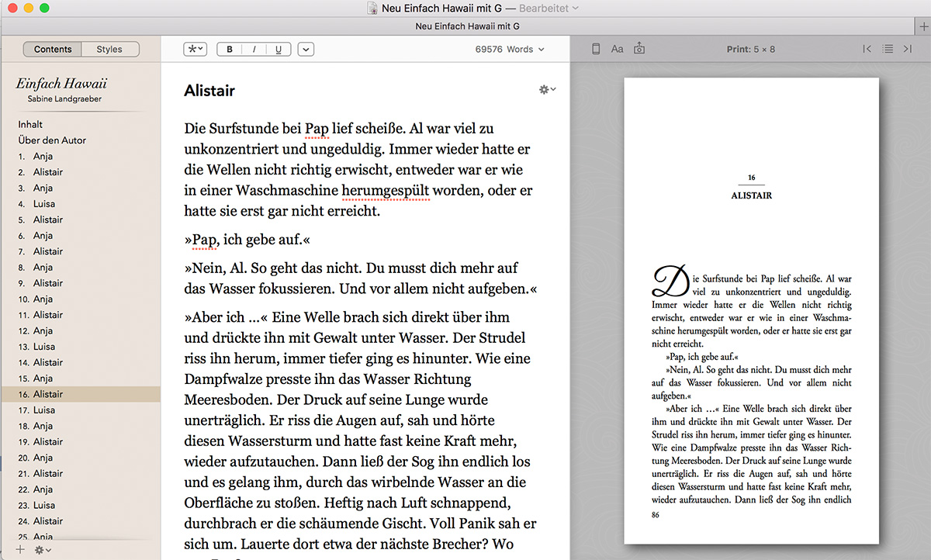Click the line »Pap, ich gebe auf.«
Viewport: 931px width, 560px height.
pos(247,240)
